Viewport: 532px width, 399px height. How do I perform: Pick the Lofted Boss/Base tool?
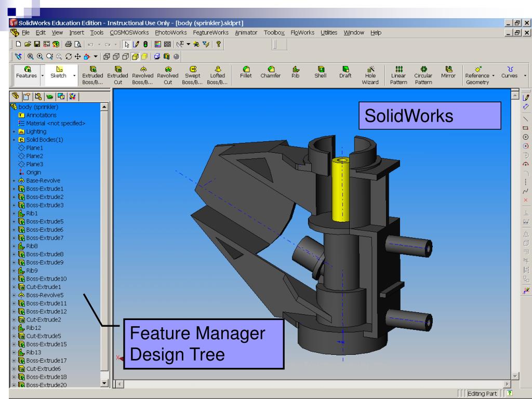tap(218, 75)
